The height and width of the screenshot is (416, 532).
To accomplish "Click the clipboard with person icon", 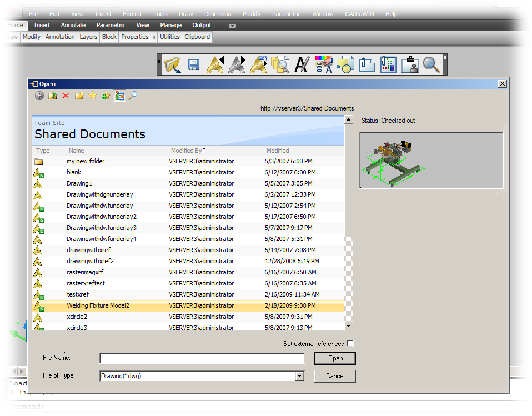I will click(x=410, y=64).
